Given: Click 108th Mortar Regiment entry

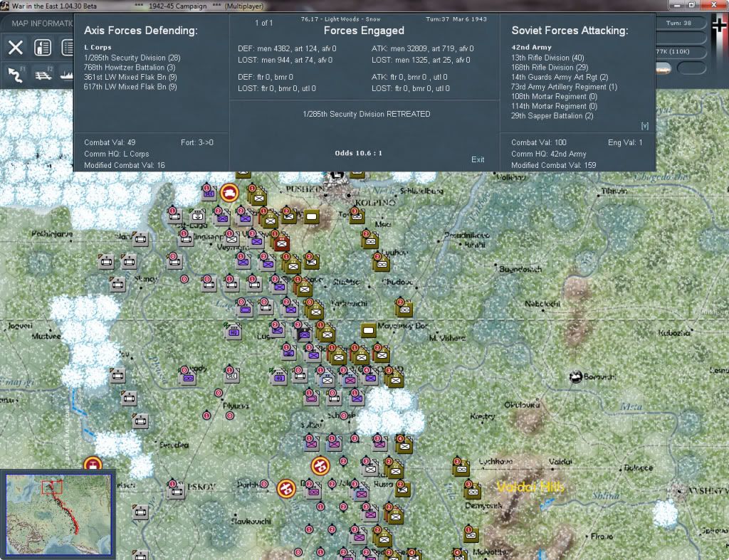Looking at the screenshot, I should 554,97.
